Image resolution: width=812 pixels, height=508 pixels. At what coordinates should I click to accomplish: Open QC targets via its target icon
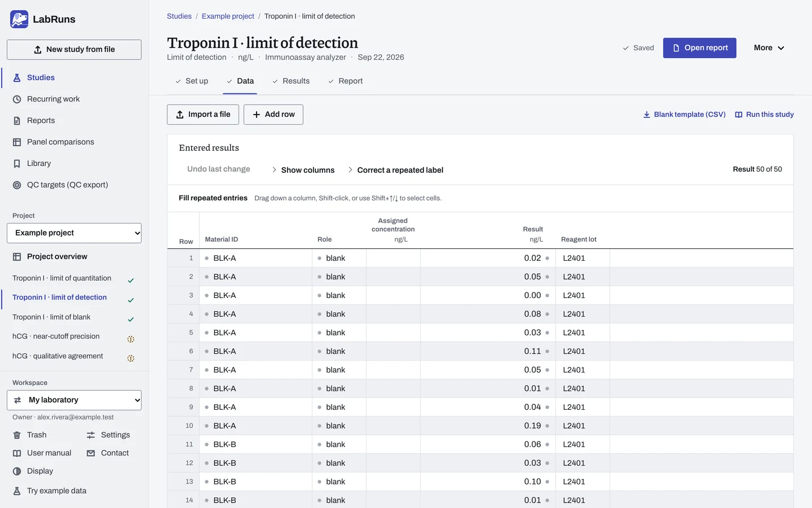[x=17, y=185]
